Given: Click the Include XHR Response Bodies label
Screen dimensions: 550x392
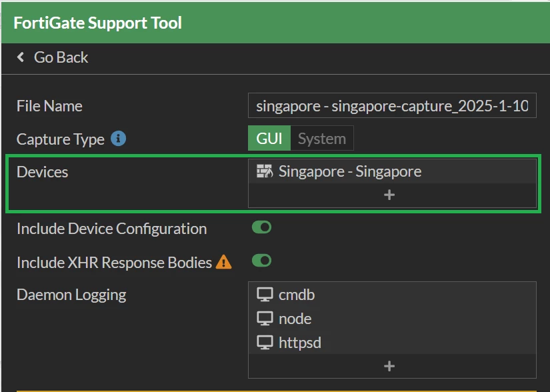Looking at the screenshot, I should [x=114, y=263].
